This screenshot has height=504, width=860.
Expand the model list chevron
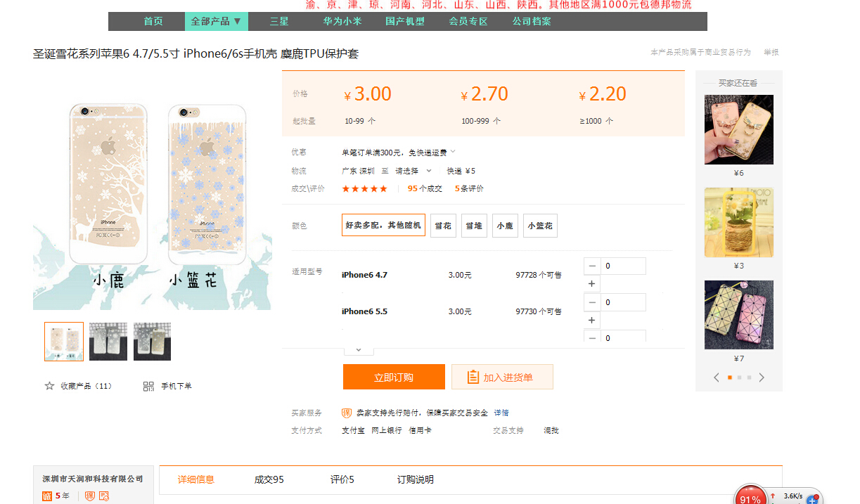[x=359, y=349]
